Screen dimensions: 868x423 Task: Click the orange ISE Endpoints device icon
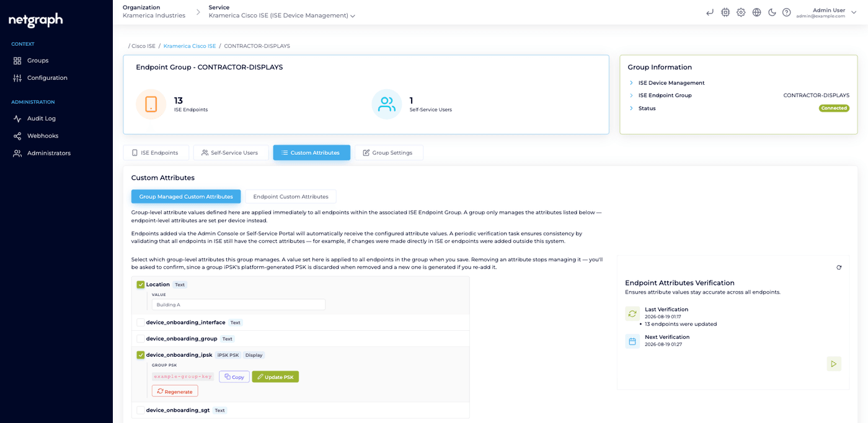151,104
